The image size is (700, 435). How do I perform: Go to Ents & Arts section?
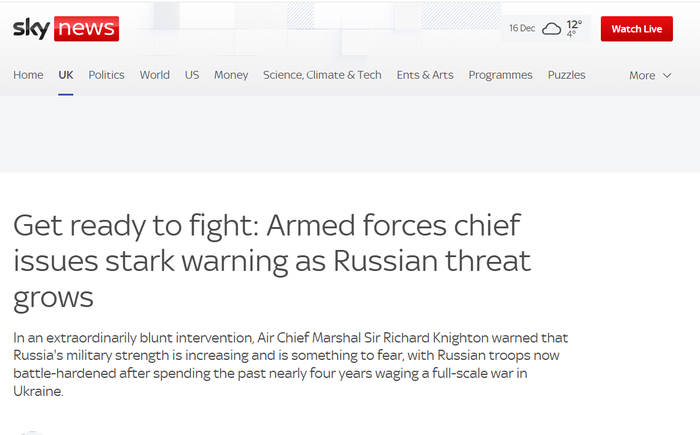[x=424, y=75]
